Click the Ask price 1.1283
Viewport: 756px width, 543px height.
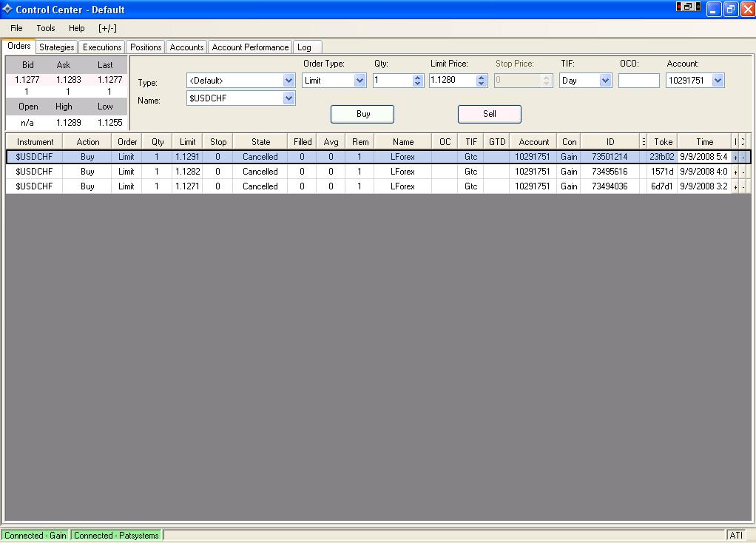[x=69, y=80]
